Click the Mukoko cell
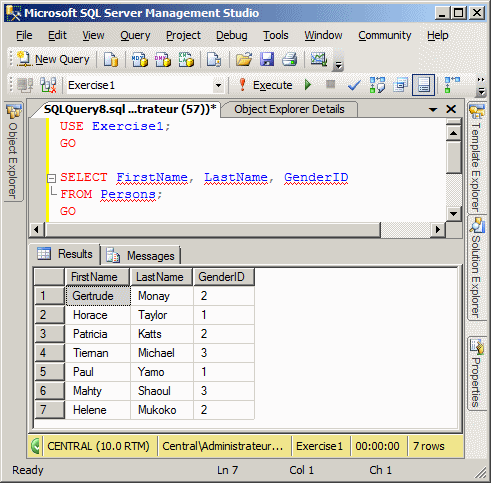This screenshot has width=491, height=483. point(161,410)
